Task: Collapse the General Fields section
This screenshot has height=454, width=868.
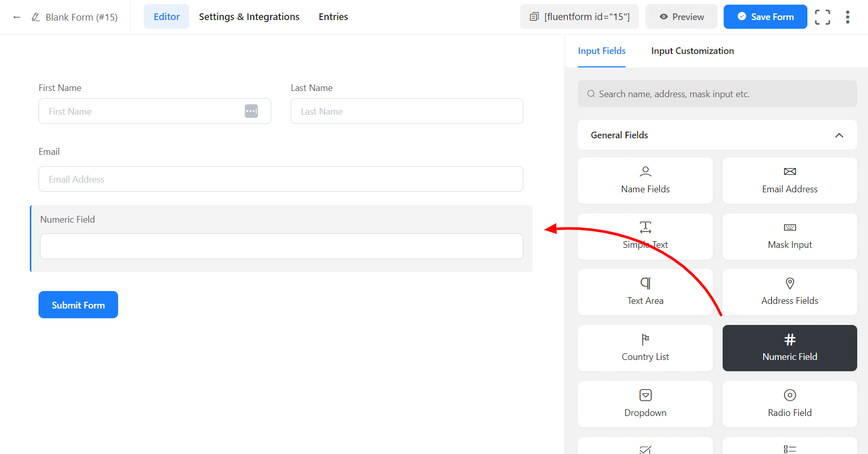Action: pyautogui.click(x=839, y=135)
